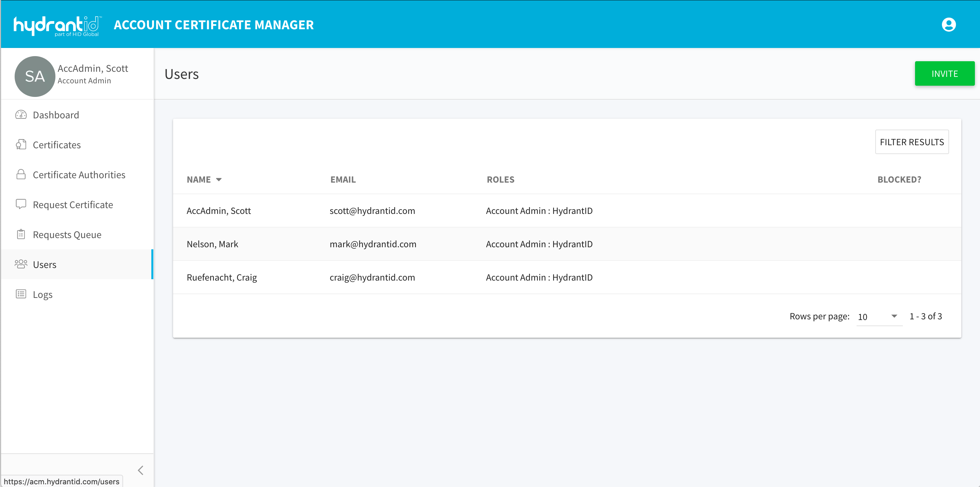Click the Users people icon
This screenshot has width=980, height=487.
tap(21, 264)
